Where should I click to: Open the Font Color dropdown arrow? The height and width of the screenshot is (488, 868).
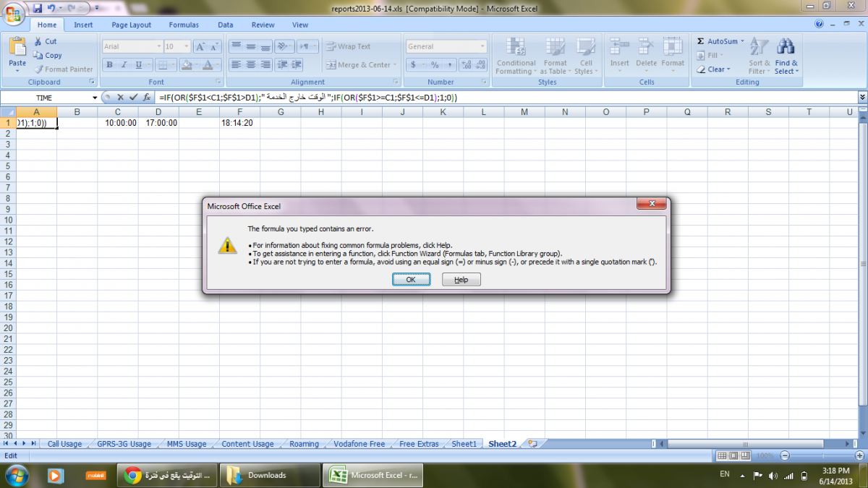click(218, 65)
